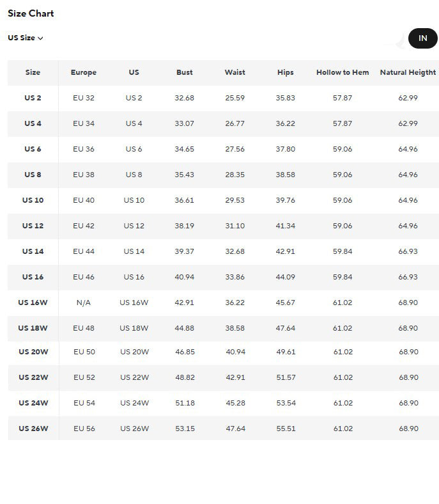439x504 pixels.
Task: Click the Hips column header
Action: (x=285, y=72)
